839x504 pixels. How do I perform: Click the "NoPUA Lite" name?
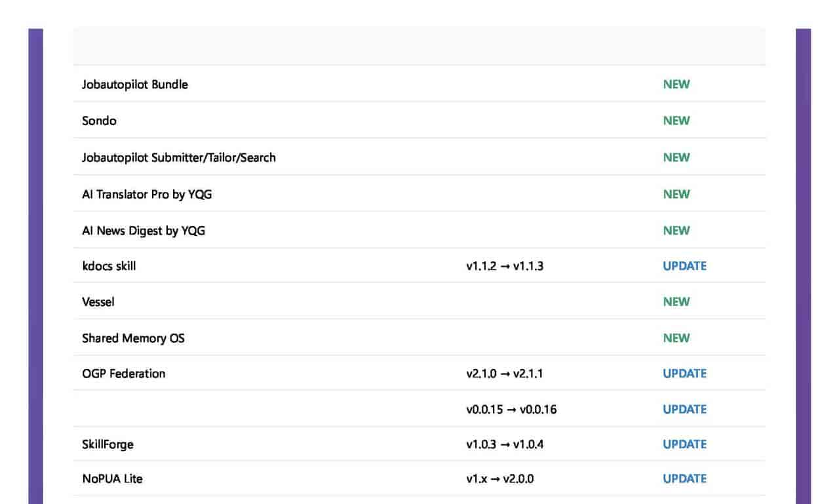(x=112, y=479)
